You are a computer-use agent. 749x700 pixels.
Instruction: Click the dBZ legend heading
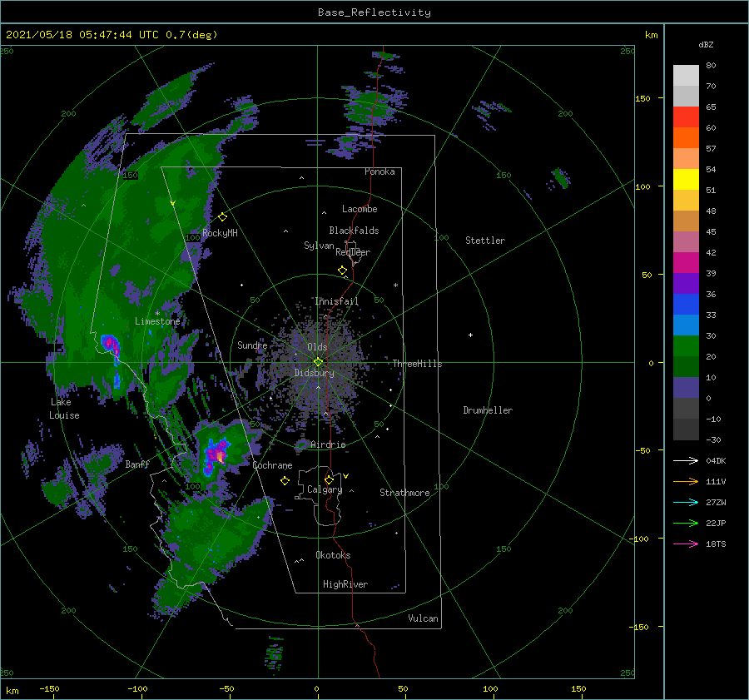(706, 45)
